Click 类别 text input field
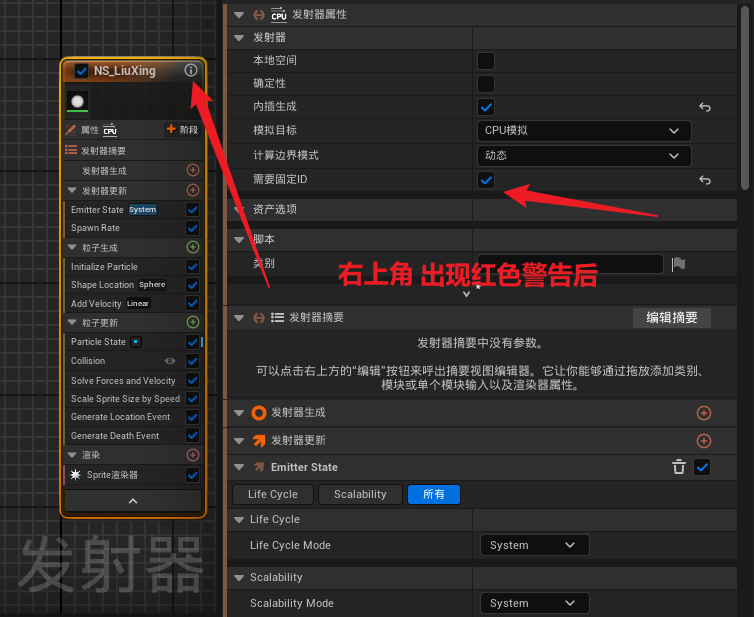This screenshot has height=617, width=754. pos(570,264)
